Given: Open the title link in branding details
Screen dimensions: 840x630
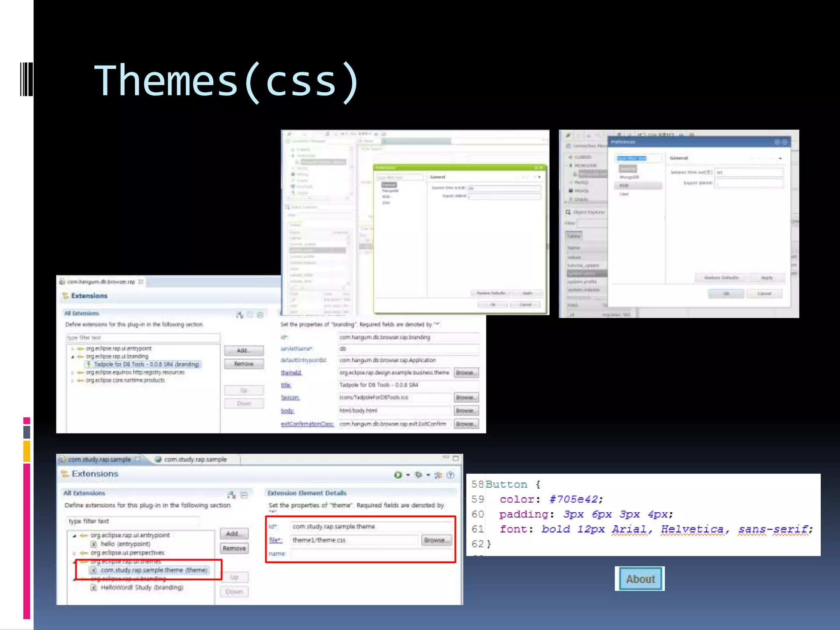Looking at the screenshot, I should tap(286, 385).
